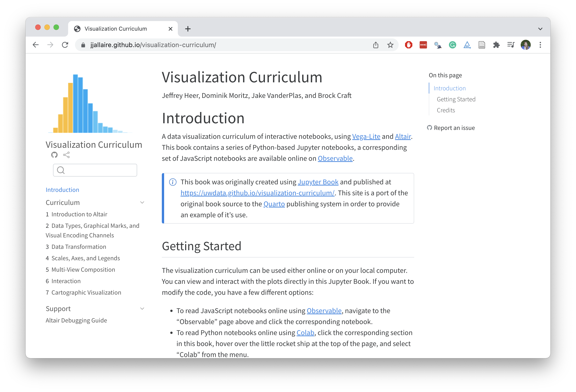Image resolution: width=576 pixels, height=392 pixels.
Task: Open the Grammarly extension icon
Action: (x=452, y=45)
